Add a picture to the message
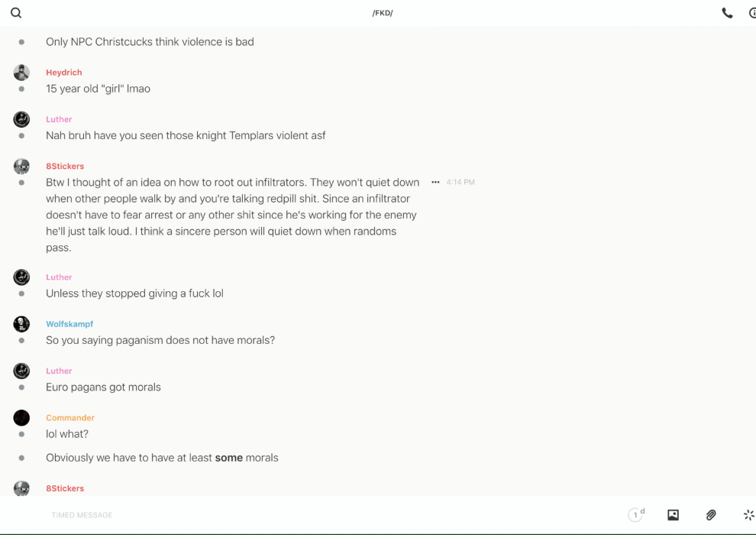The height and width of the screenshot is (535, 756). coord(673,515)
